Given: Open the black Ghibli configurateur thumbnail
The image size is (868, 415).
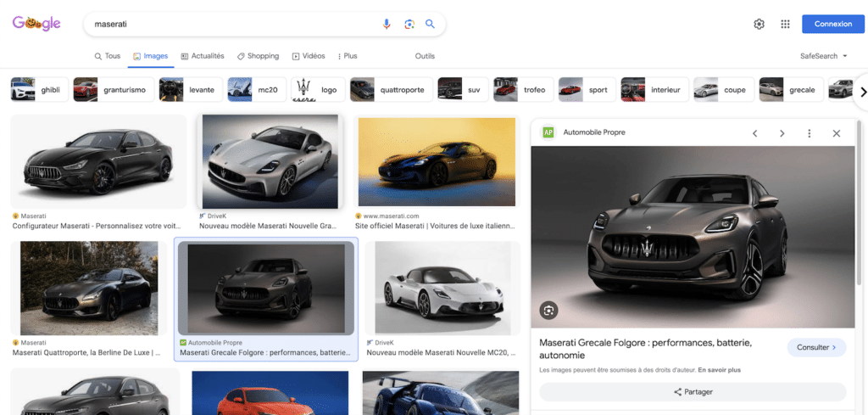Looking at the screenshot, I should coord(98,161).
